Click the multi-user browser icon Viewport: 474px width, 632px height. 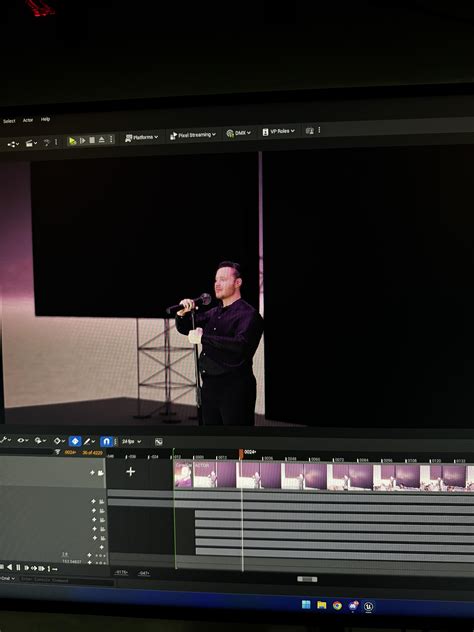click(310, 131)
